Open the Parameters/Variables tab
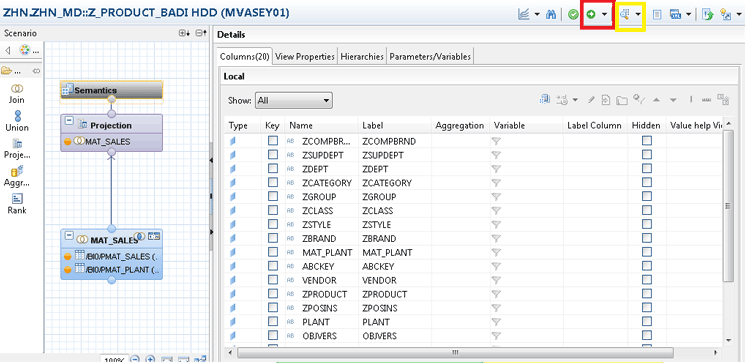 point(430,57)
